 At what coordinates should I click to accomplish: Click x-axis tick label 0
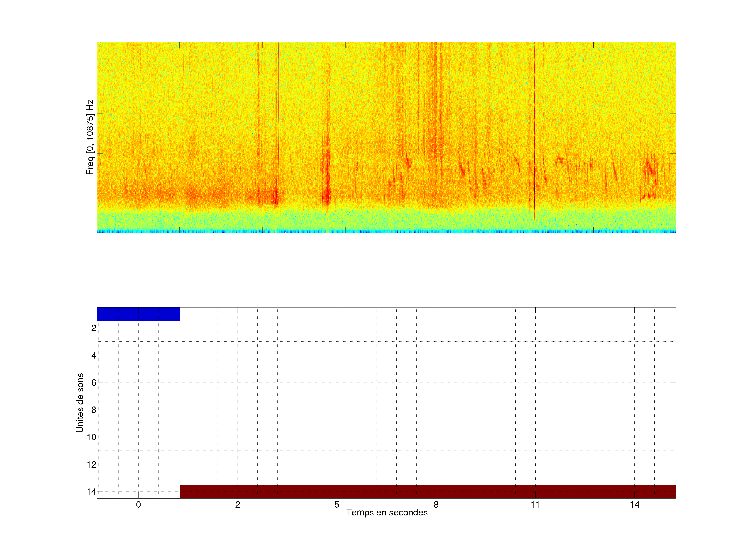coord(139,505)
